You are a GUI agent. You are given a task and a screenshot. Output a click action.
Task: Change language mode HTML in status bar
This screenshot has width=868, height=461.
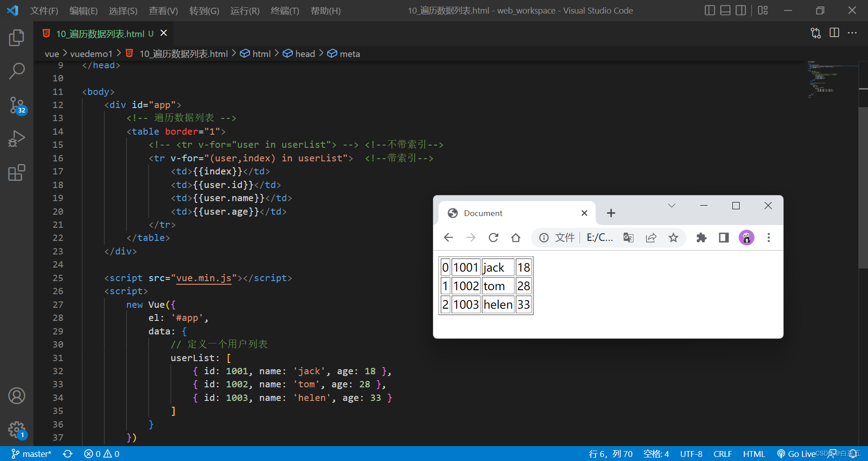click(x=754, y=454)
